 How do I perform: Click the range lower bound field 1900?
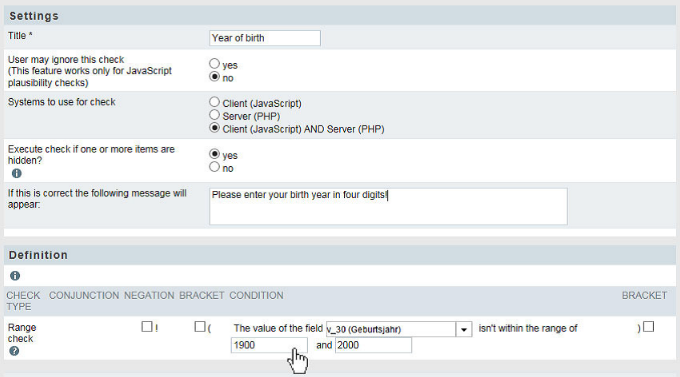[269, 345]
